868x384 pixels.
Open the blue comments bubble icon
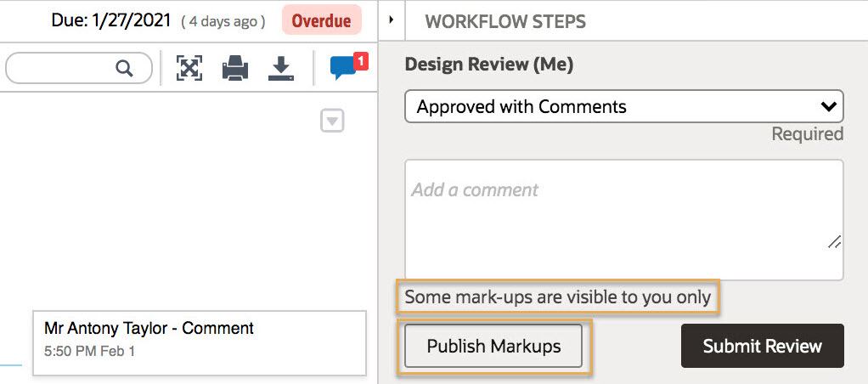pyautogui.click(x=342, y=69)
